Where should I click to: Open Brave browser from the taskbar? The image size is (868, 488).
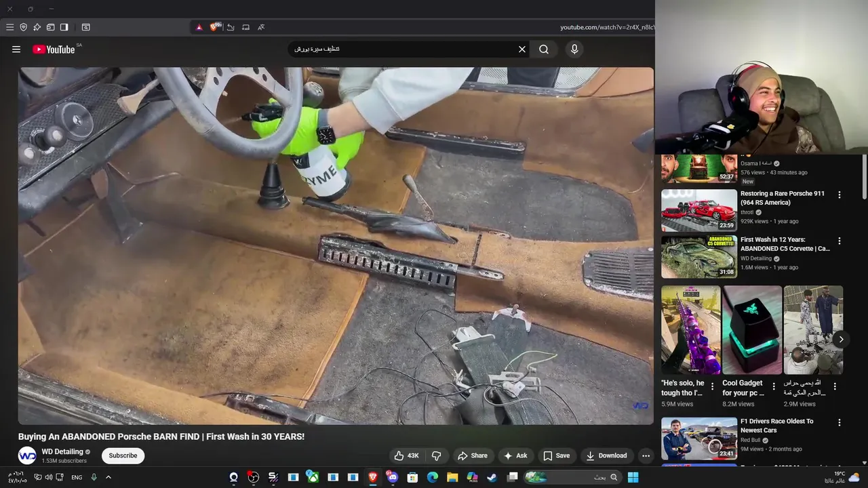(x=372, y=477)
